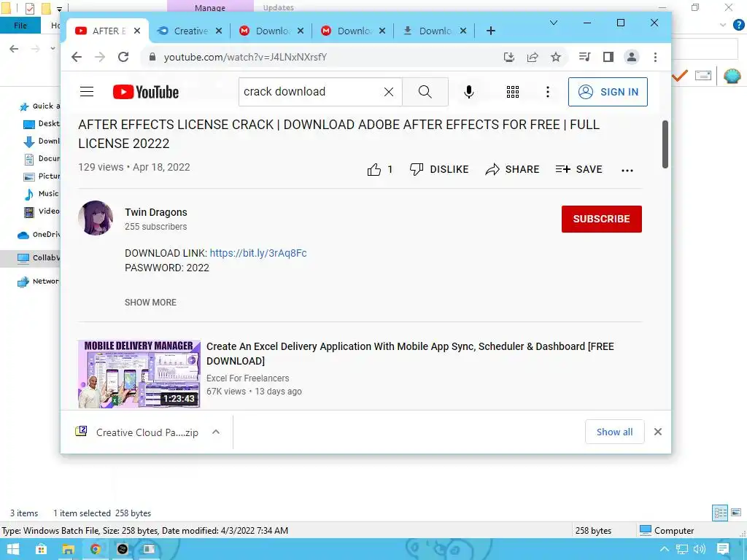Open Music folder in Explorer sidebar
This screenshot has height=560, width=747.
pyautogui.click(x=42, y=194)
